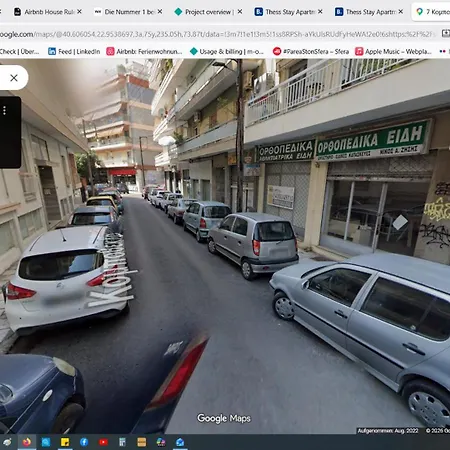Open the three-dot options menu in Street View
The height and width of the screenshot is (450, 450).
tap(4, 110)
